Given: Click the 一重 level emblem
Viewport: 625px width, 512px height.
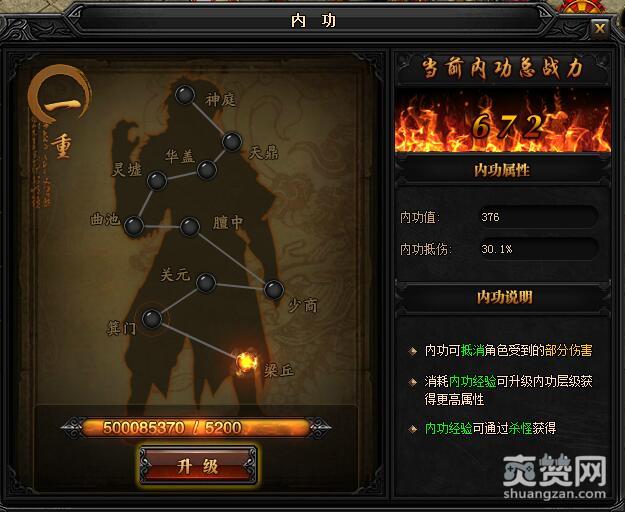Looking at the screenshot, I should [60, 113].
